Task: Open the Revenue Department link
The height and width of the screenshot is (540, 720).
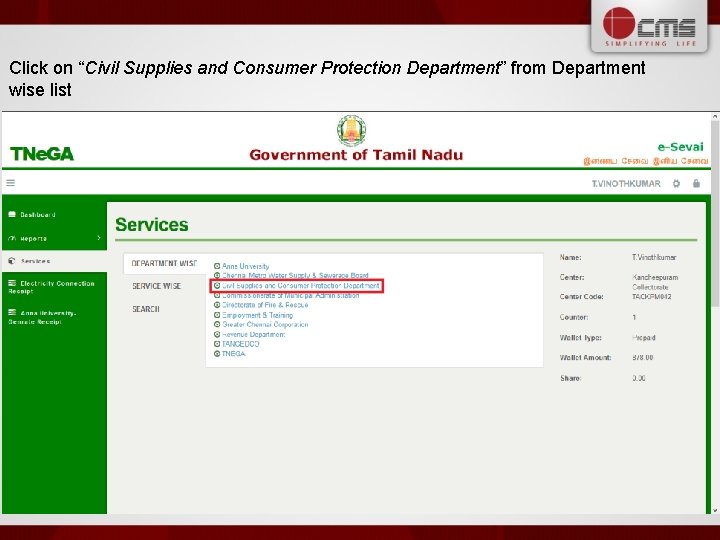Action: click(253, 334)
